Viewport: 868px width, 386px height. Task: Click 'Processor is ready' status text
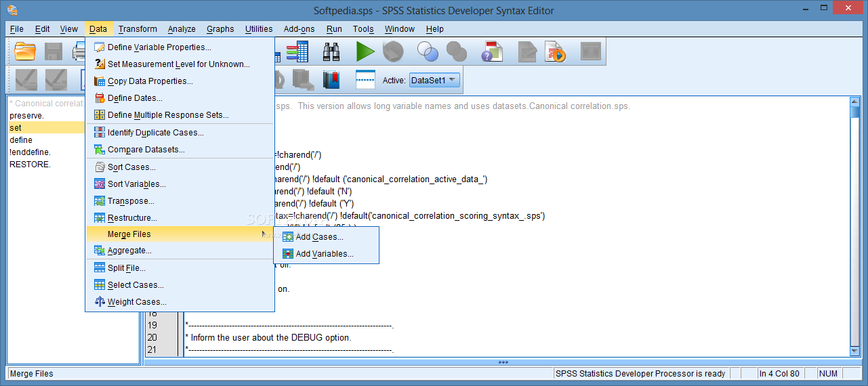640,374
